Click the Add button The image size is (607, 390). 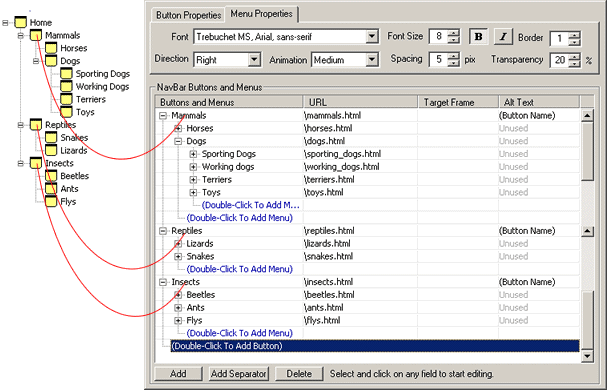[178, 374]
